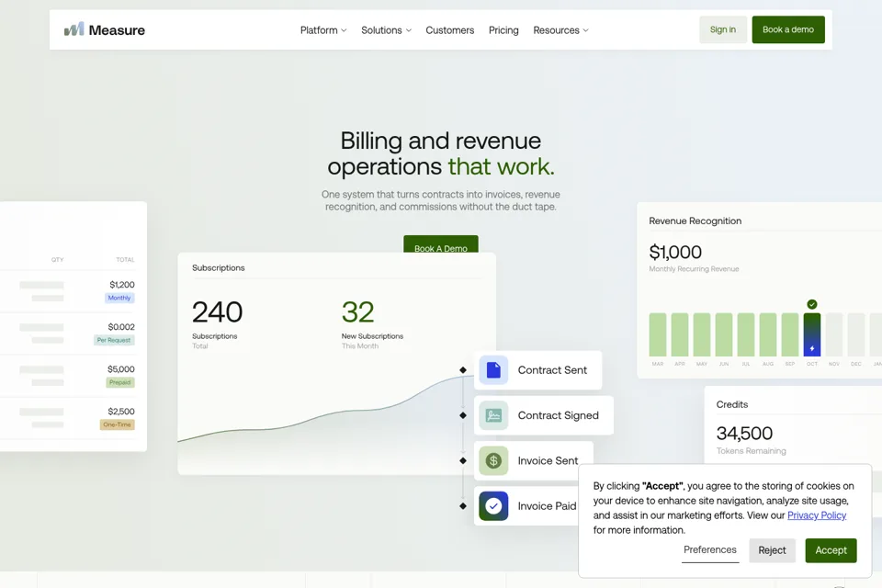
Task: Click the One-Time tag
Action: [x=117, y=424]
